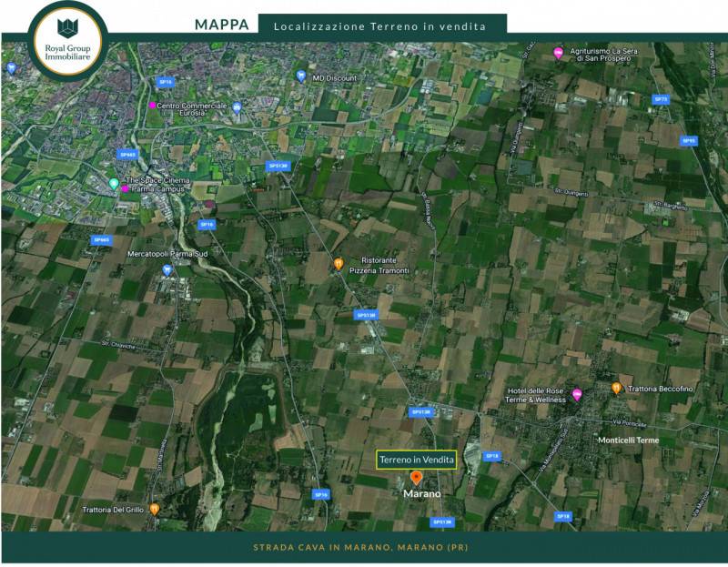Select the Centro Commerciale Eurosia shopping marker
The width and height of the screenshot is (728, 567).
[237, 108]
